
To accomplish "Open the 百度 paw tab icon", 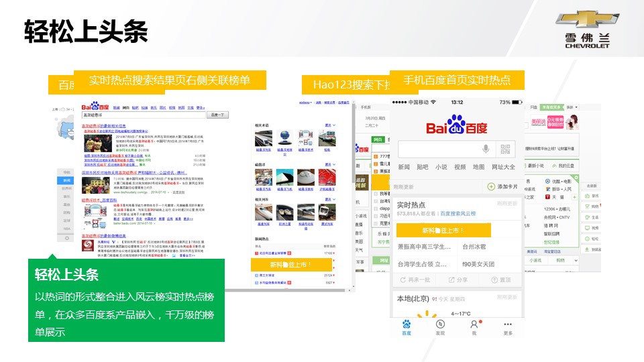I will (407, 324).
